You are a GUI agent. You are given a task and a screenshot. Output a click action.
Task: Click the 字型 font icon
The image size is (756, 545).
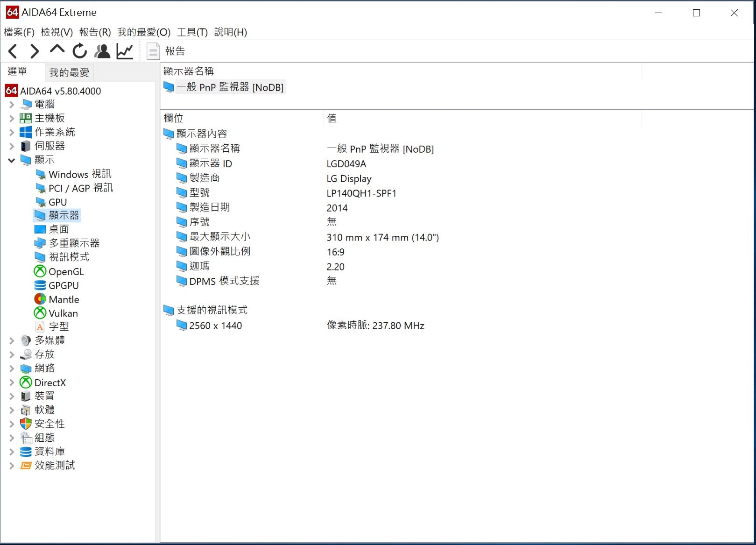[40, 326]
